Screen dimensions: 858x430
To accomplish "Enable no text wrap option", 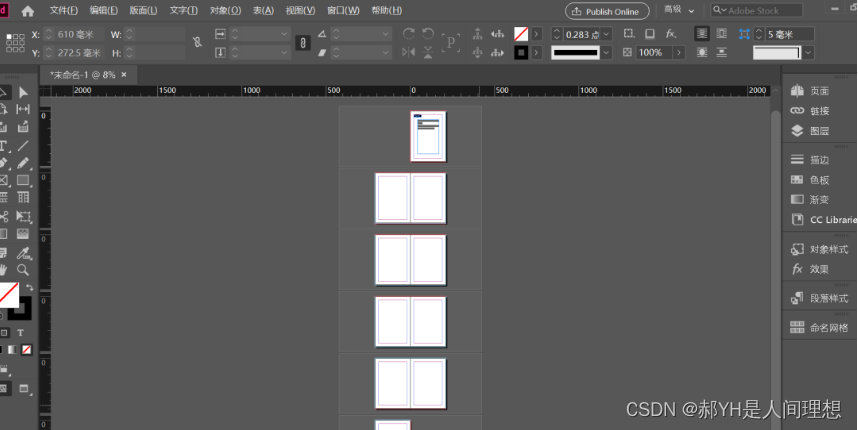I will [702, 34].
